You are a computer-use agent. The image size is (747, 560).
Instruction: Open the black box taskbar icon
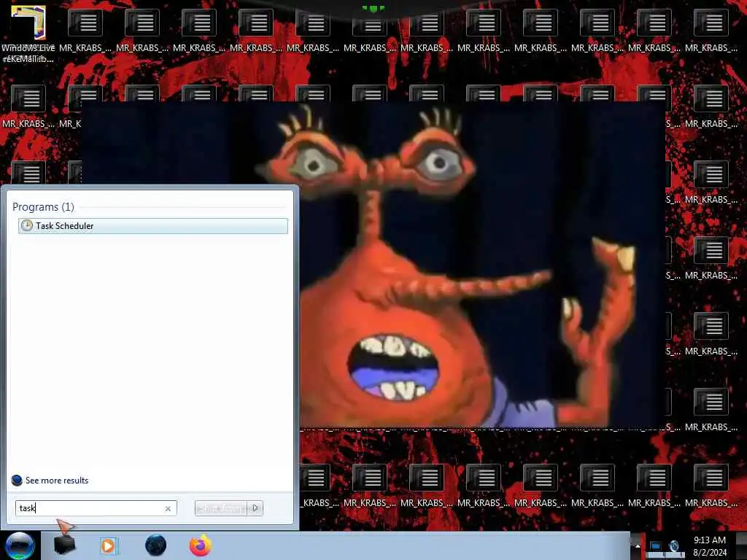click(x=65, y=545)
